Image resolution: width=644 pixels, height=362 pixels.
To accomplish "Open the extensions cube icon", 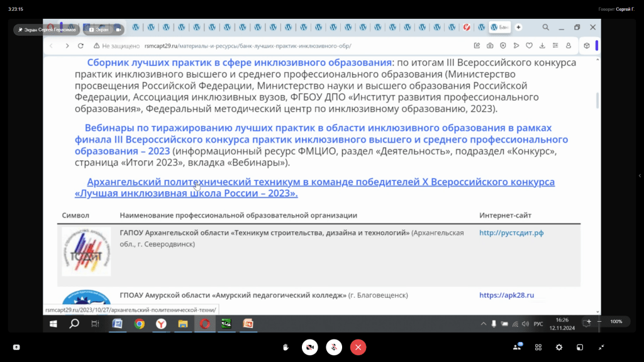I will coord(587,46).
